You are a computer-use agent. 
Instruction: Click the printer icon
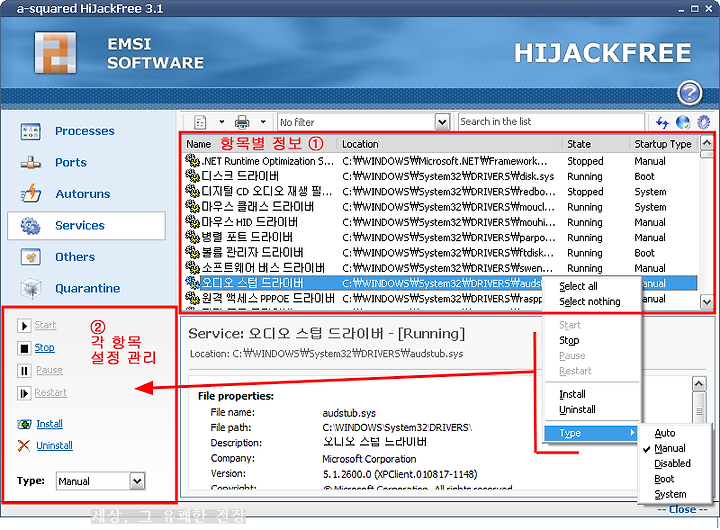coord(242,122)
